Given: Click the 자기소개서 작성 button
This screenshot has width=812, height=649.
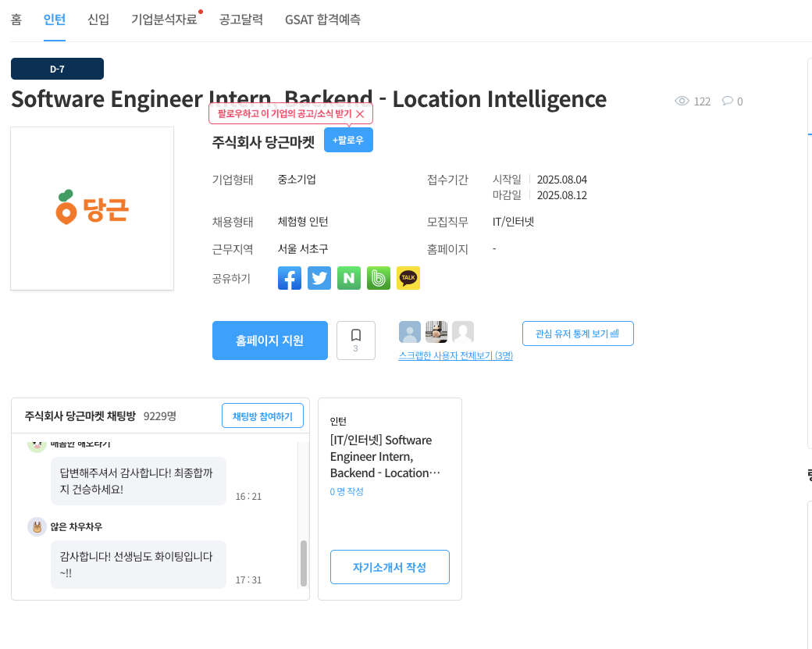Looking at the screenshot, I should click(390, 567).
